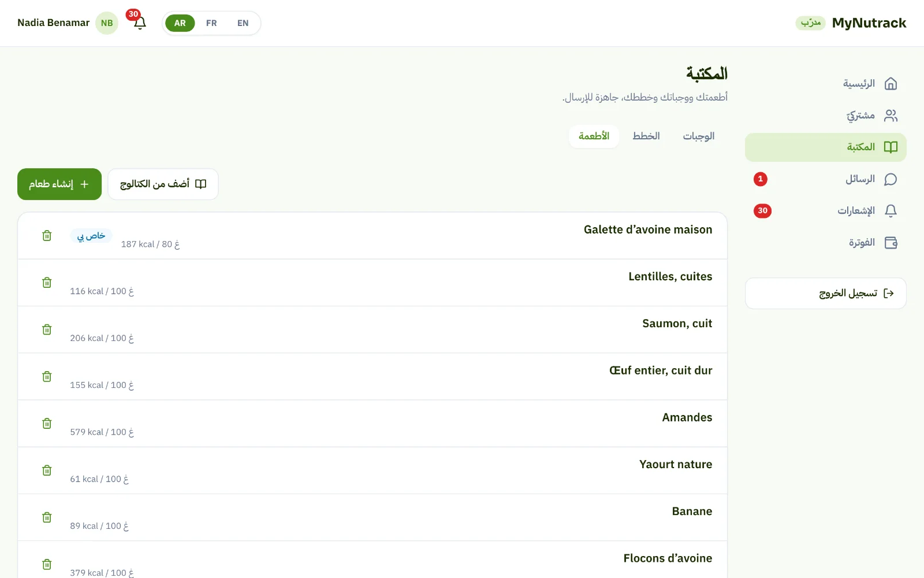Click the subscribers people icon

891,116
